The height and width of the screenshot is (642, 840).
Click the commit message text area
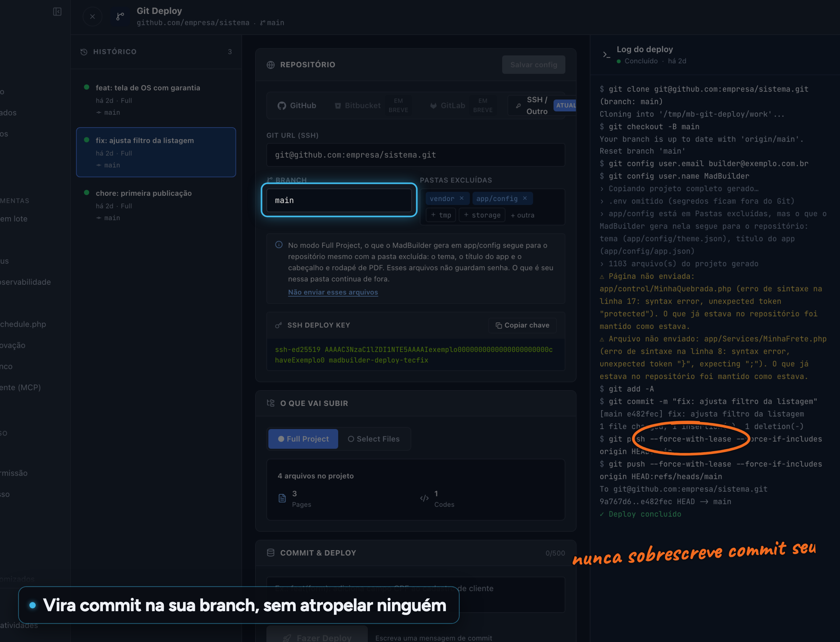415,594
